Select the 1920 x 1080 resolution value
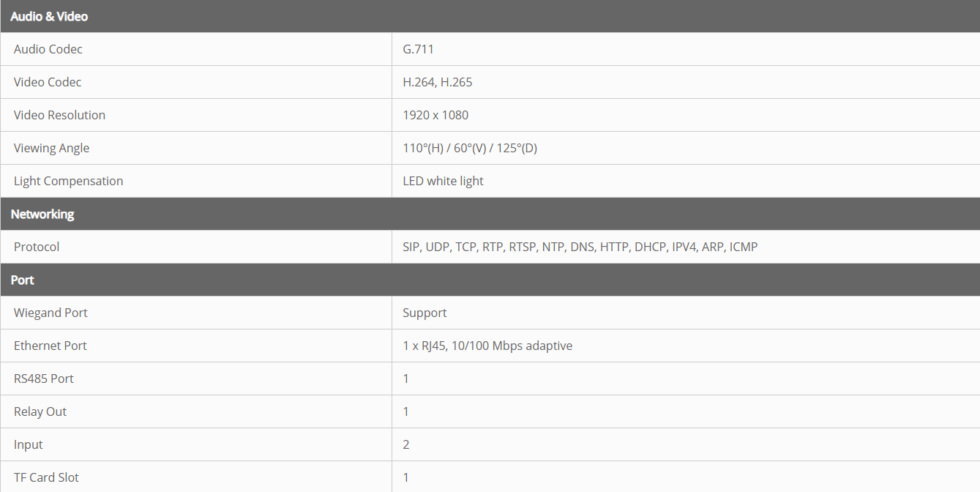980x492 pixels. point(435,115)
